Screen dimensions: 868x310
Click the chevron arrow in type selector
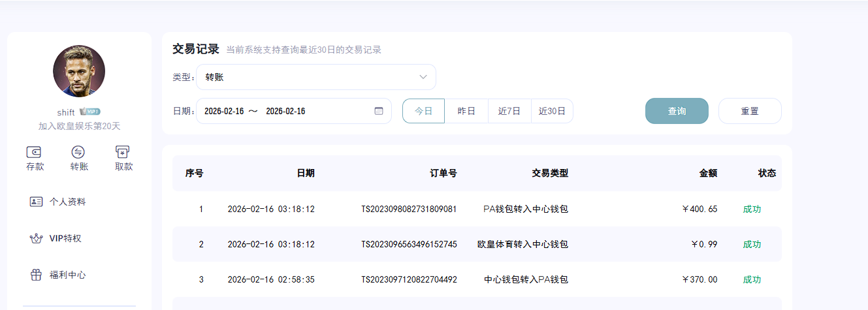423,77
